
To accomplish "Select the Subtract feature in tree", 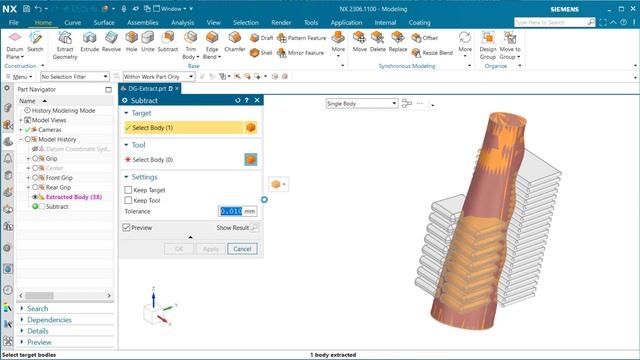I will coord(57,207).
